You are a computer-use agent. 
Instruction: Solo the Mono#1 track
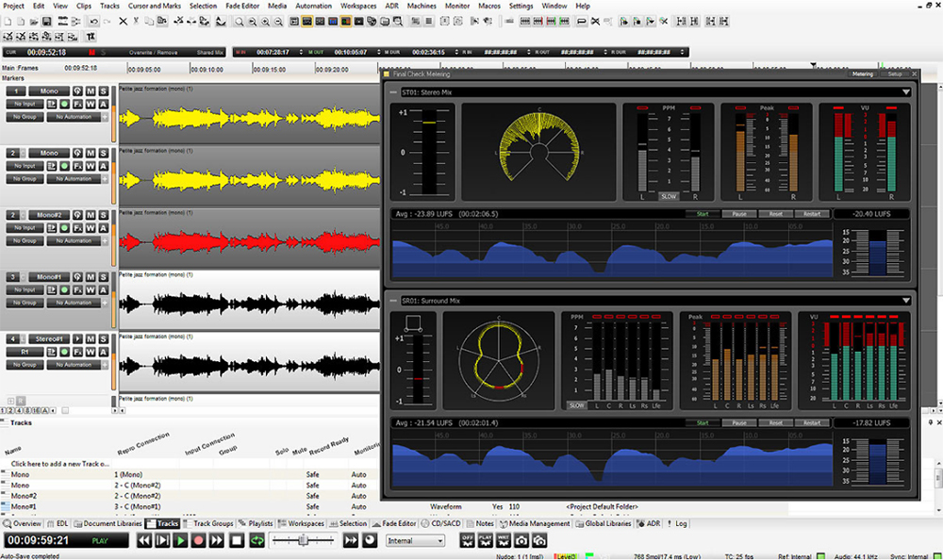[104, 276]
